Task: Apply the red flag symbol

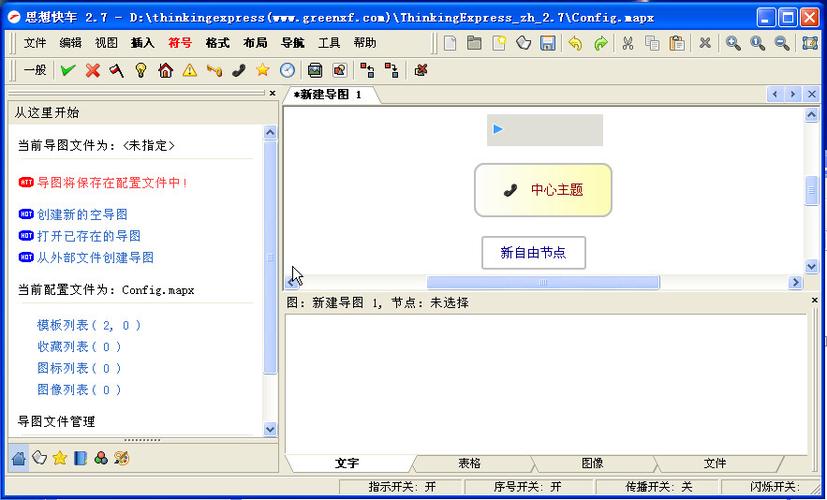Action: (117, 70)
